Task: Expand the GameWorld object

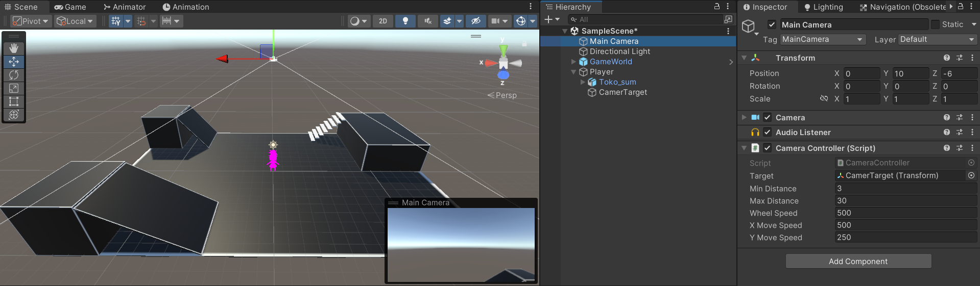Action: pos(573,62)
